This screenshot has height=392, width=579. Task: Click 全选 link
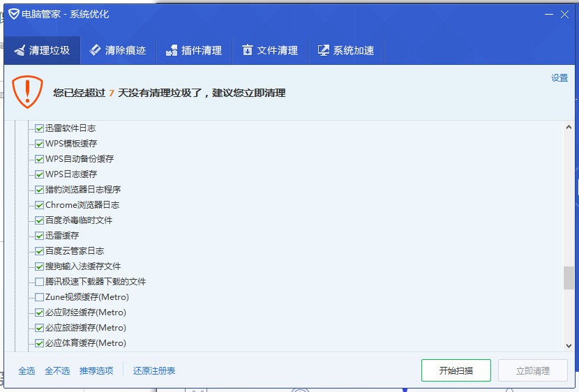pos(27,370)
